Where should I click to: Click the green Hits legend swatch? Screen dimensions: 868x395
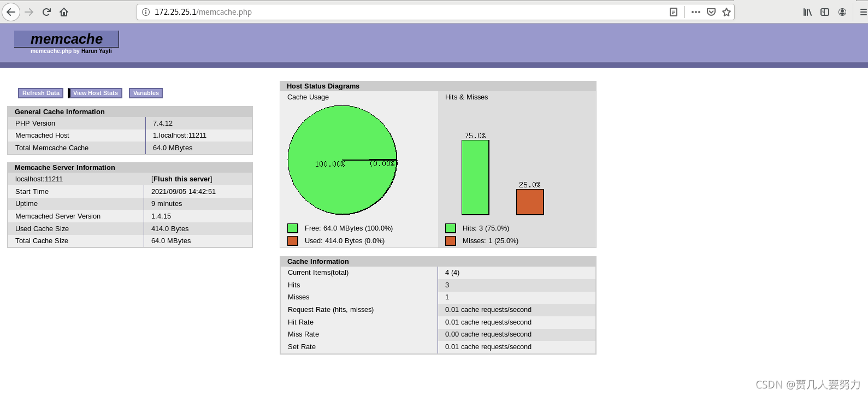(451, 228)
